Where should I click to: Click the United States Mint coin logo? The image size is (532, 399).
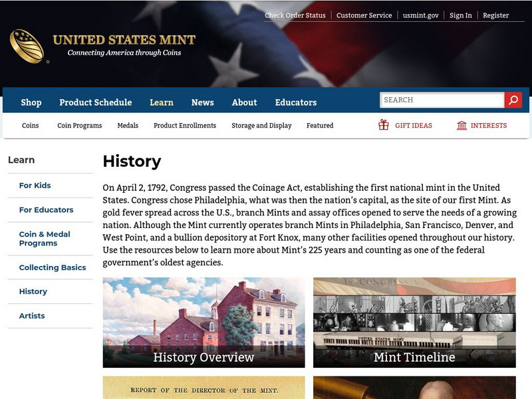[27, 46]
